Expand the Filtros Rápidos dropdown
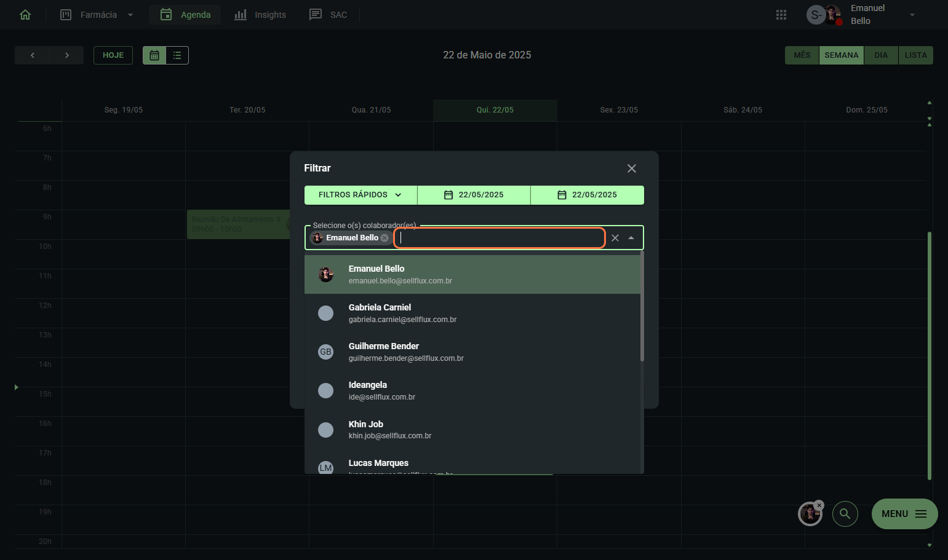 pos(360,195)
